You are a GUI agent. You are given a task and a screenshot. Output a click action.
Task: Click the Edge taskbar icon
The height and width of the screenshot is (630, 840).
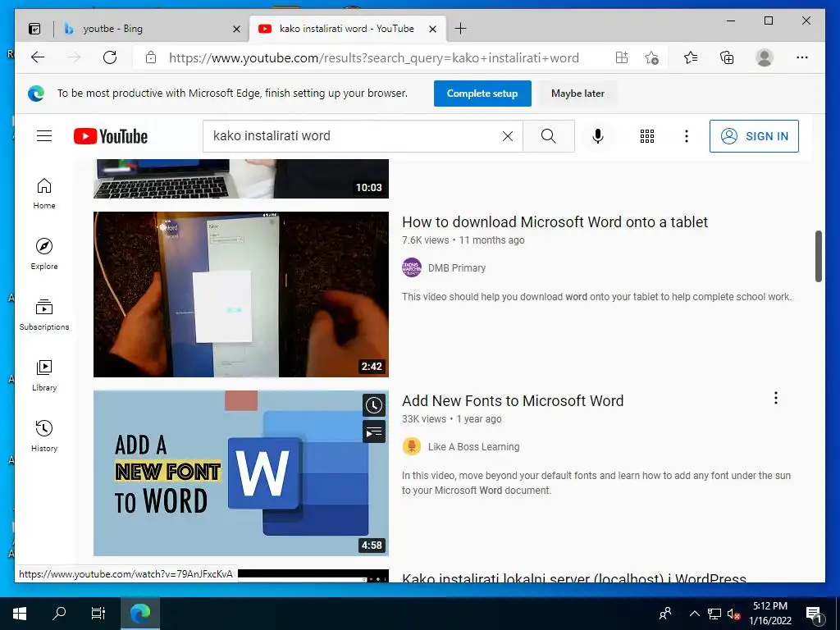click(140, 614)
